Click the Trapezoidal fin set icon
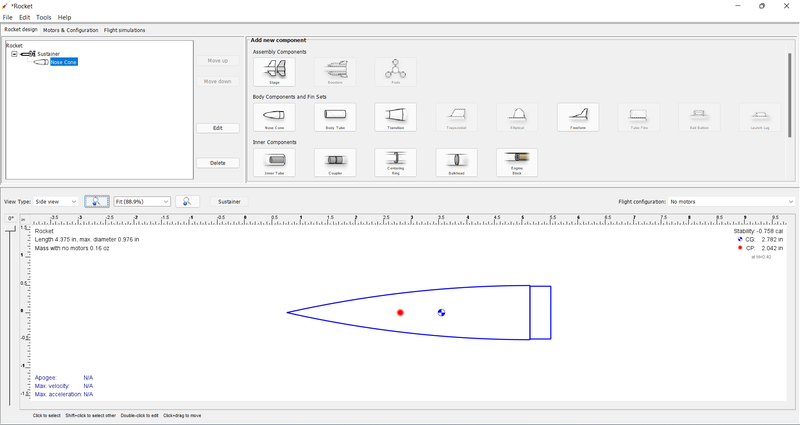Viewport: 800px width, 425px height. (x=456, y=117)
